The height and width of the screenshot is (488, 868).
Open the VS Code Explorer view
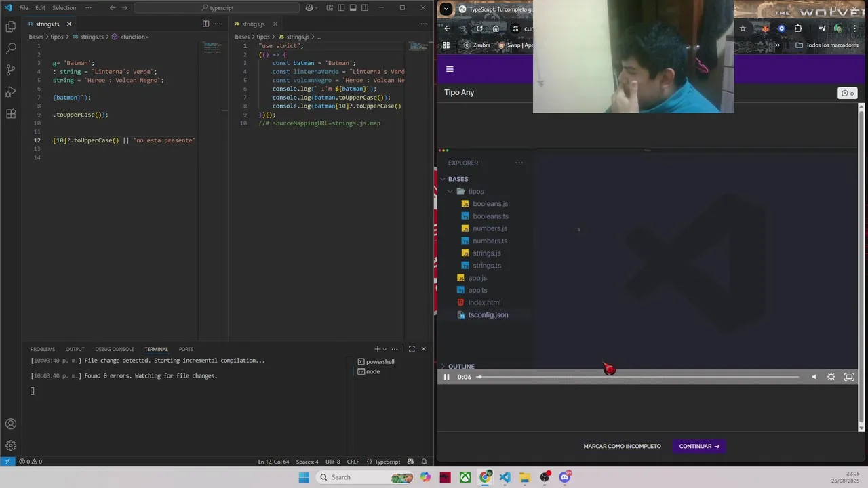11,26
